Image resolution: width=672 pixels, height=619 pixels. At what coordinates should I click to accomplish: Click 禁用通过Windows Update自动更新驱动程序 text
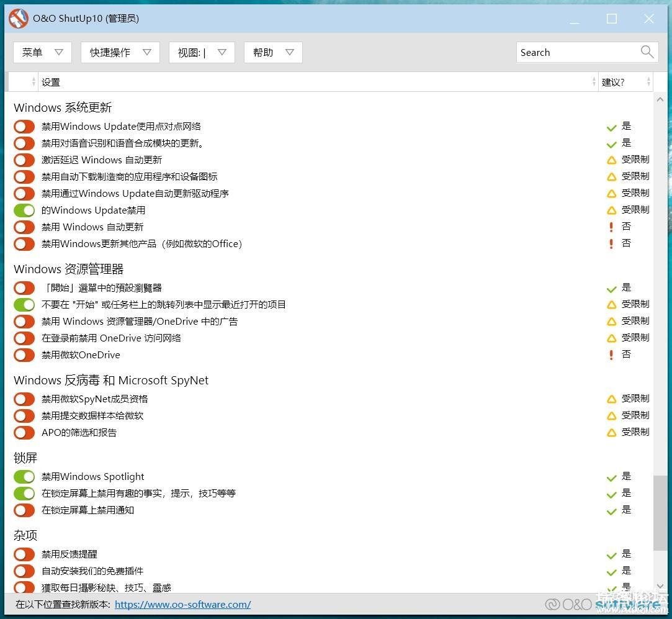tap(135, 194)
